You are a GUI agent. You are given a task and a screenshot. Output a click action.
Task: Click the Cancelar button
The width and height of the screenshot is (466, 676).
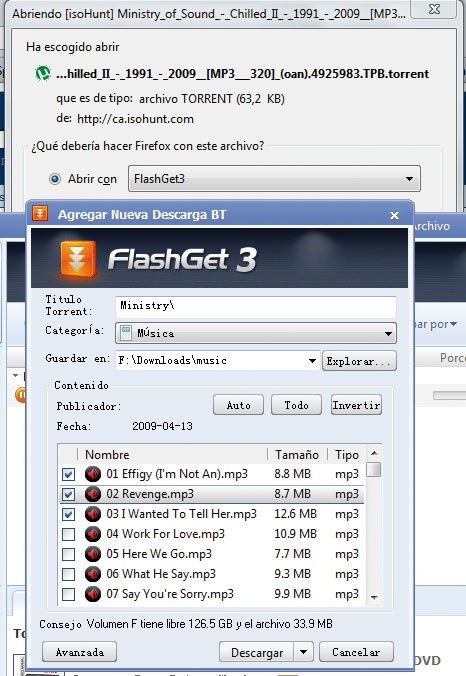[x=356, y=652]
